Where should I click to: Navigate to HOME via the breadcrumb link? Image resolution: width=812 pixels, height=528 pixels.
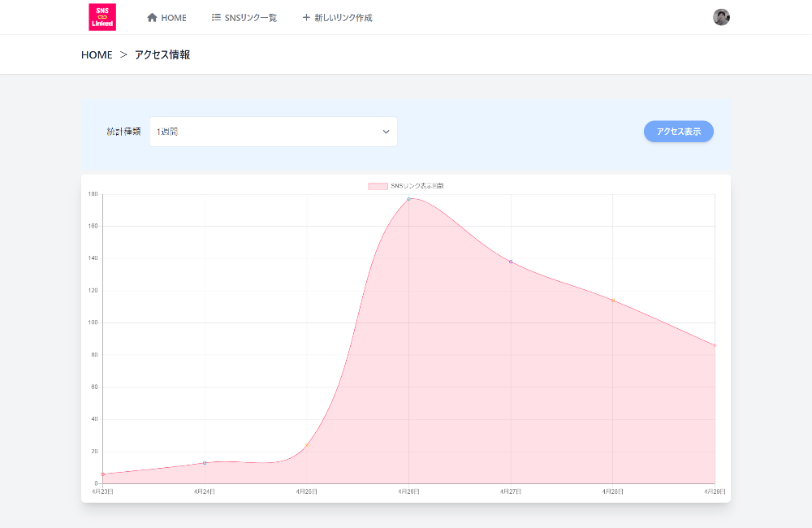(x=97, y=54)
